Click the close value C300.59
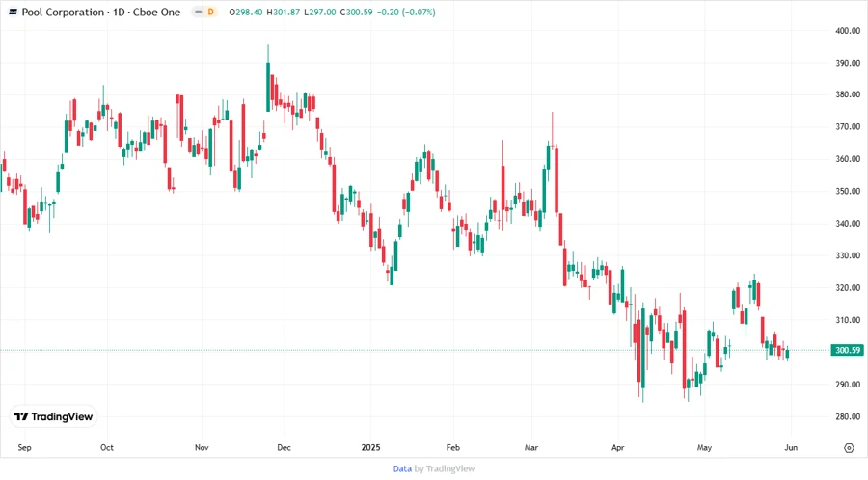This screenshot has height=480, width=868. pos(356,13)
